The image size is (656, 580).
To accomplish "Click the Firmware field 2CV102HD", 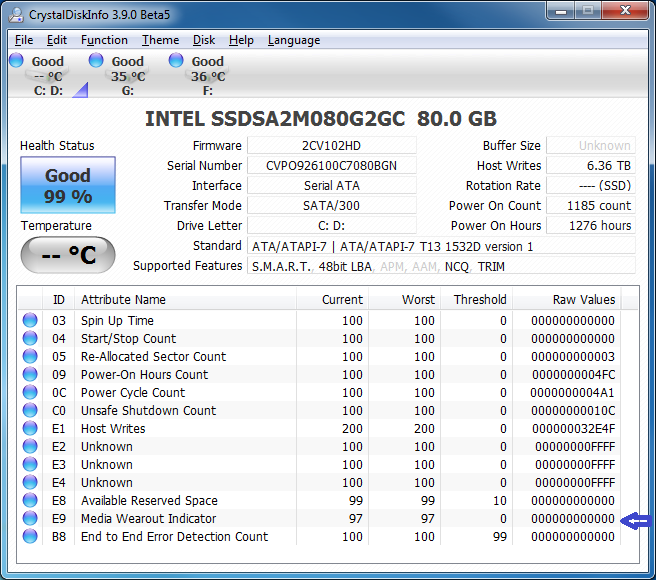I will [x=332, y=146].
